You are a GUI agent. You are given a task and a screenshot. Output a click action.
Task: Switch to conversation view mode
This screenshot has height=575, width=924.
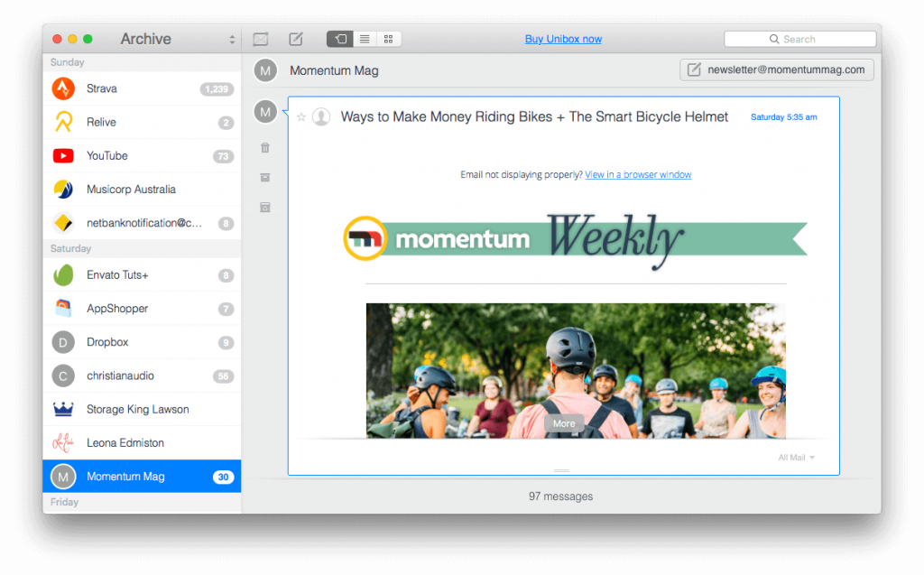tap(339, 39)
